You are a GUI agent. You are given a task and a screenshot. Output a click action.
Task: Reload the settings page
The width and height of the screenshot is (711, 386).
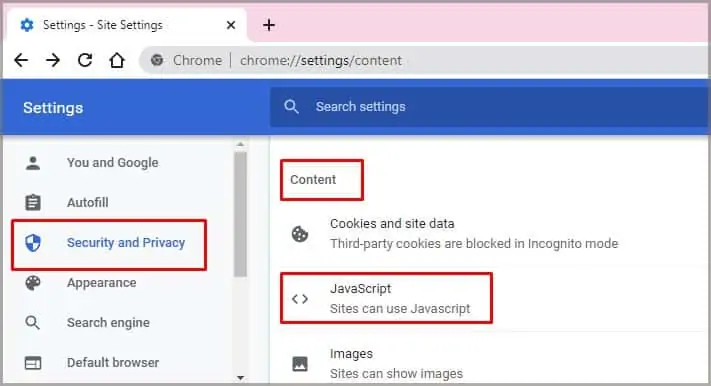tap(85, 60)
